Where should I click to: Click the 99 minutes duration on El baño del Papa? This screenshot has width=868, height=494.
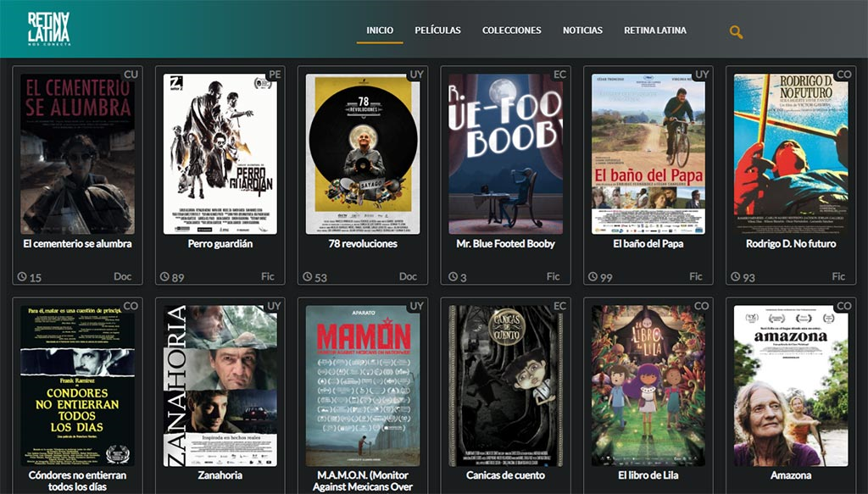coord(606,277)
